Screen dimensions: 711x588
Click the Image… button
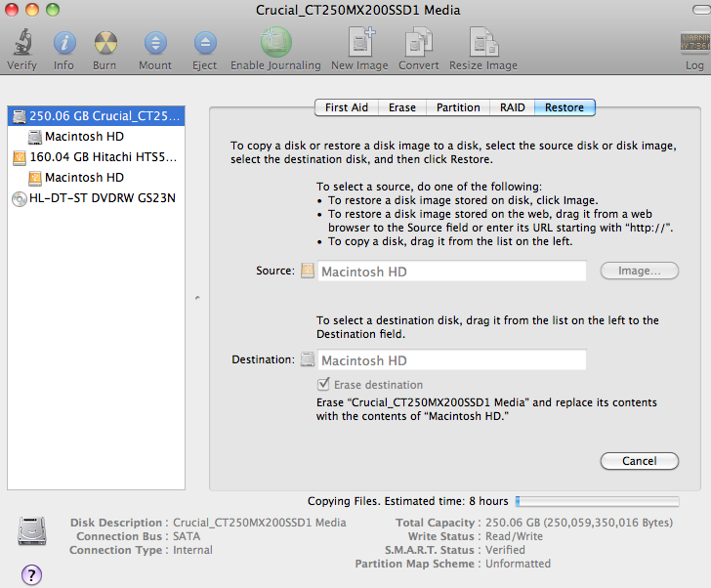click(640, 271)
